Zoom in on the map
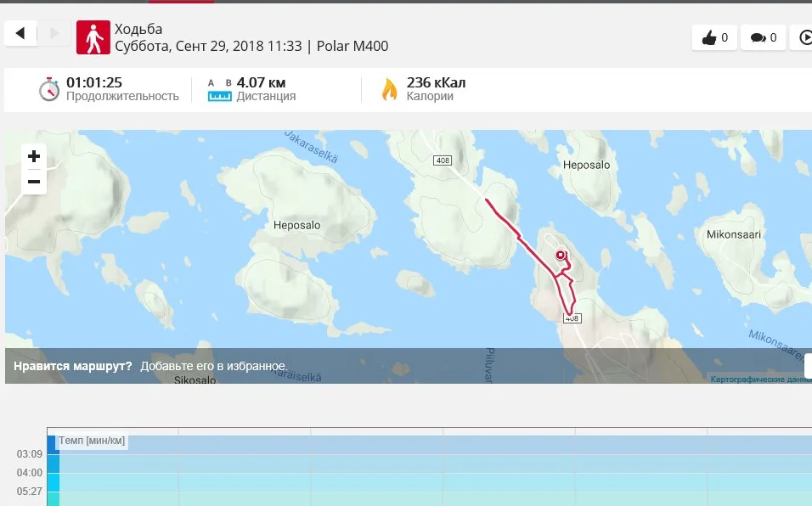Viewport: 812px width, 506px height. pyautogui.click(x=34, y=156)
